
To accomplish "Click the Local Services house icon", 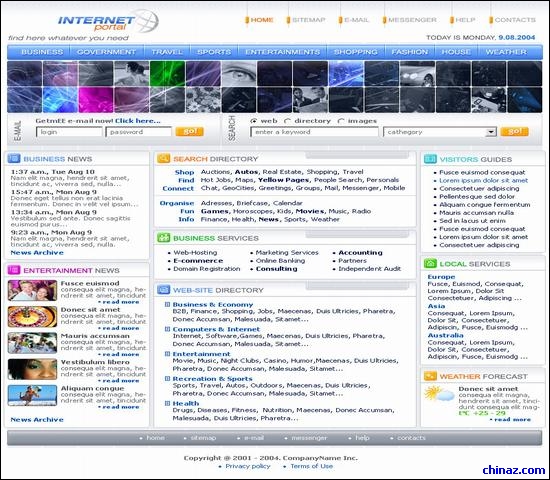I will coord(430,264).
